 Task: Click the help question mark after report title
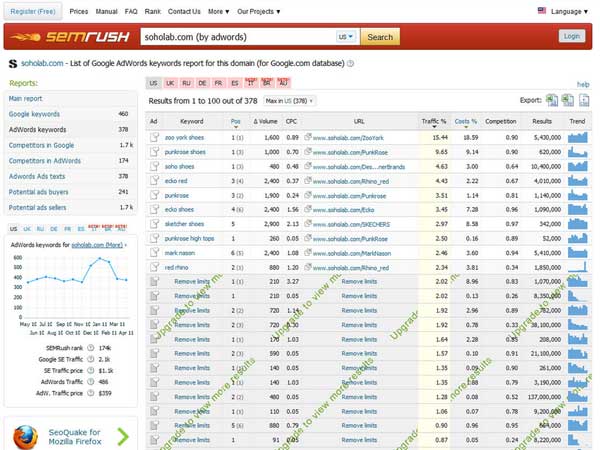350,64
